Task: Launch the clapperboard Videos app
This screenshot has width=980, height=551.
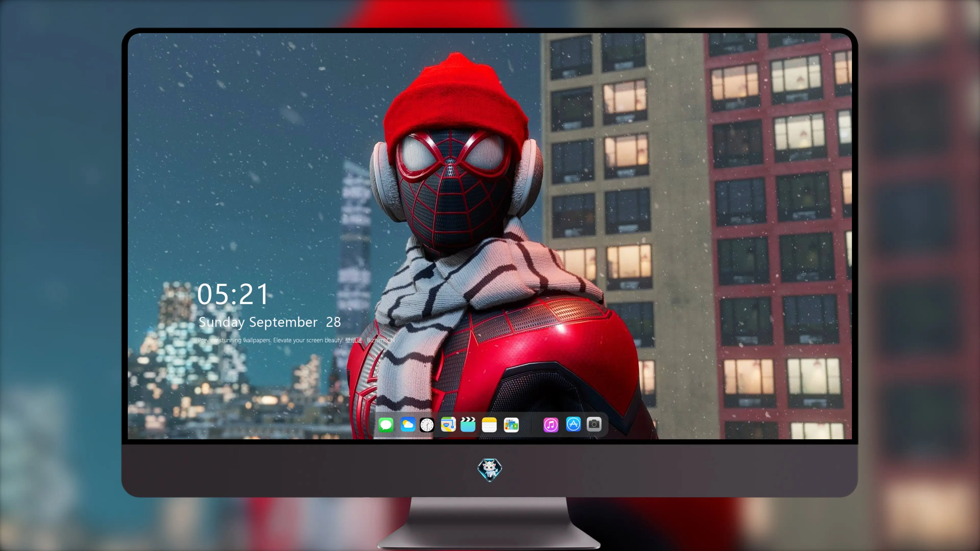Action: tap(468, 424)
